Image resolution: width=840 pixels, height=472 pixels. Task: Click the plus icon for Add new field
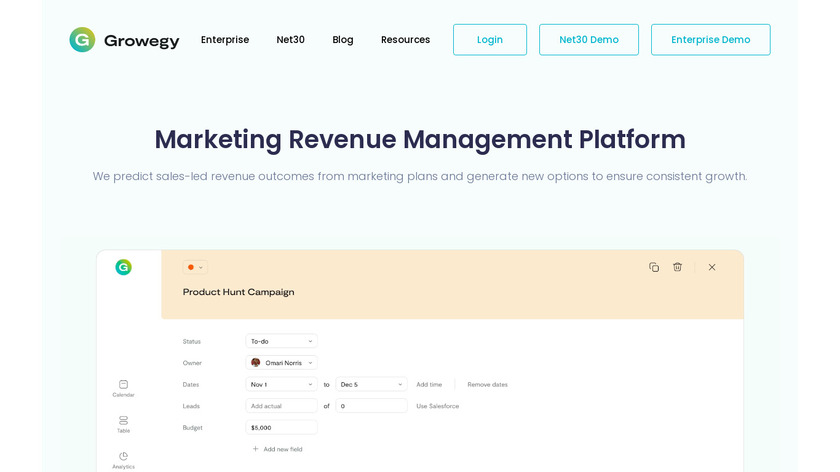pyautogui.click(x=255, y=449)
